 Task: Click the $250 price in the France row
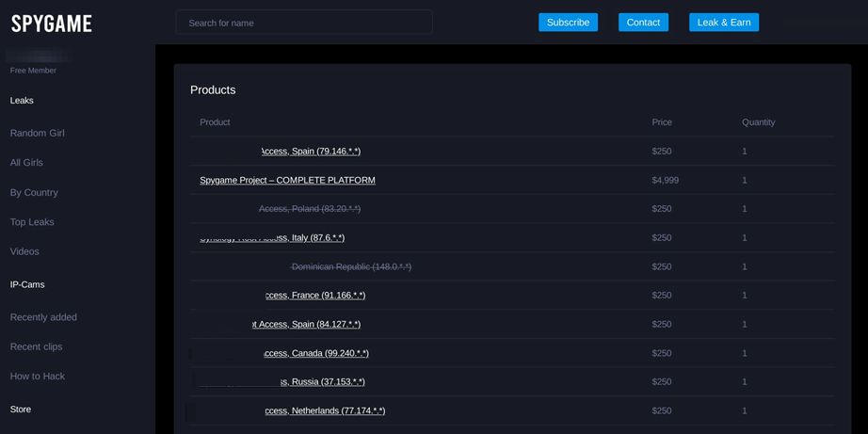[x=662, y=295]
